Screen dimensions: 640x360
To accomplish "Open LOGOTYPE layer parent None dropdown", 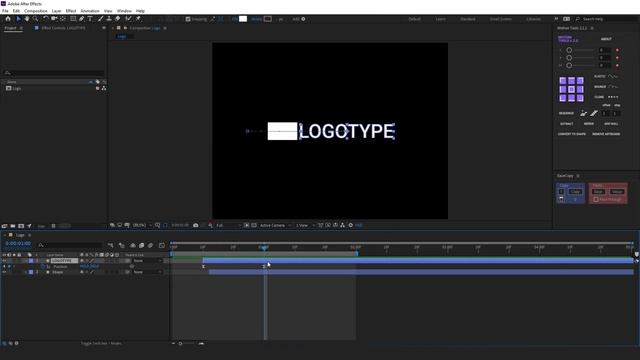I will pos(147,260).
